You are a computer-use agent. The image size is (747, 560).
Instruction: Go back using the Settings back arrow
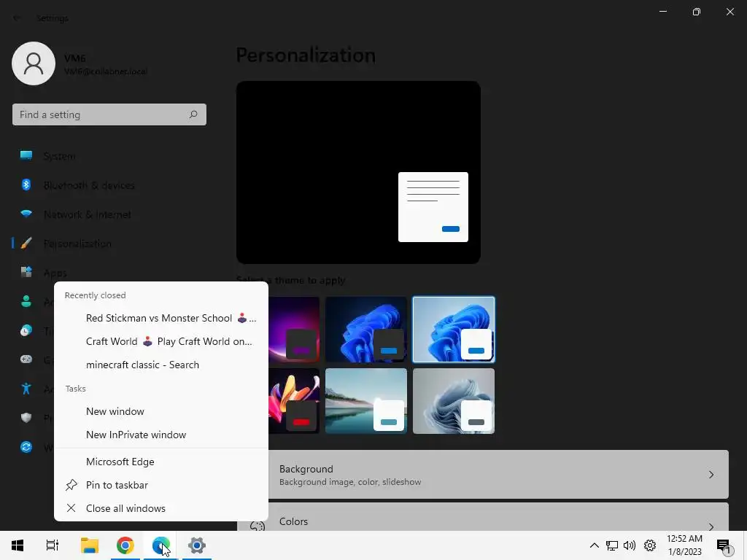click(17, 18)
